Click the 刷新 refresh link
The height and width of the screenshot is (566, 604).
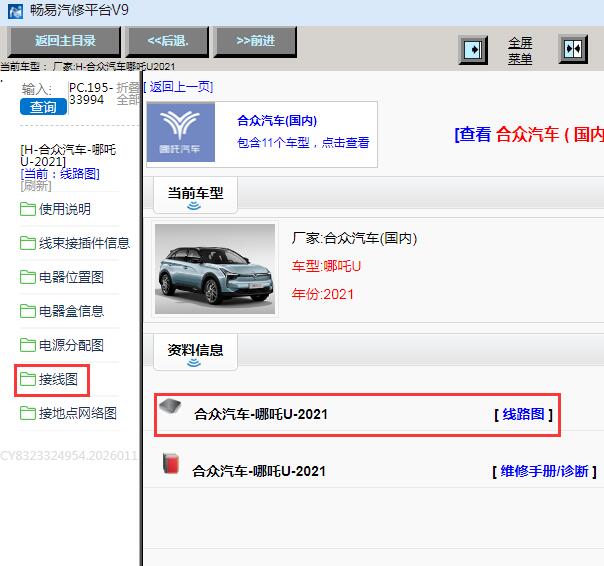tap(36, 186)
